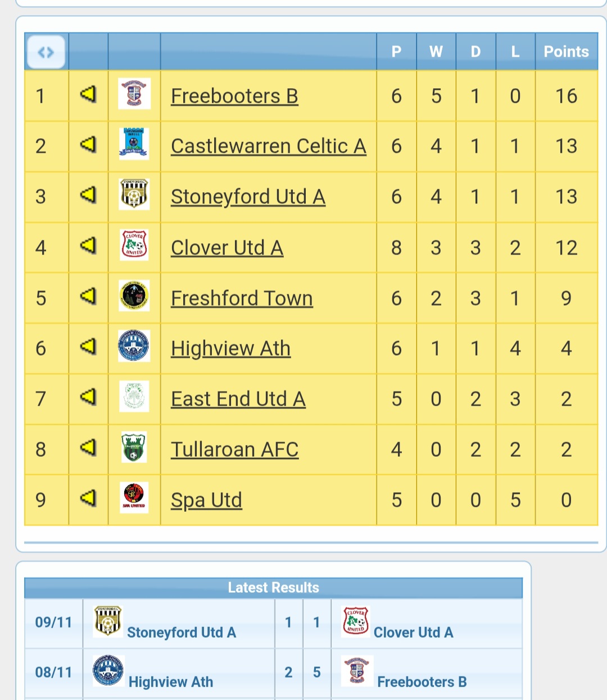Click the Spa Utd club crest
This screenshot has height=700, width=607.
(134, 497)
